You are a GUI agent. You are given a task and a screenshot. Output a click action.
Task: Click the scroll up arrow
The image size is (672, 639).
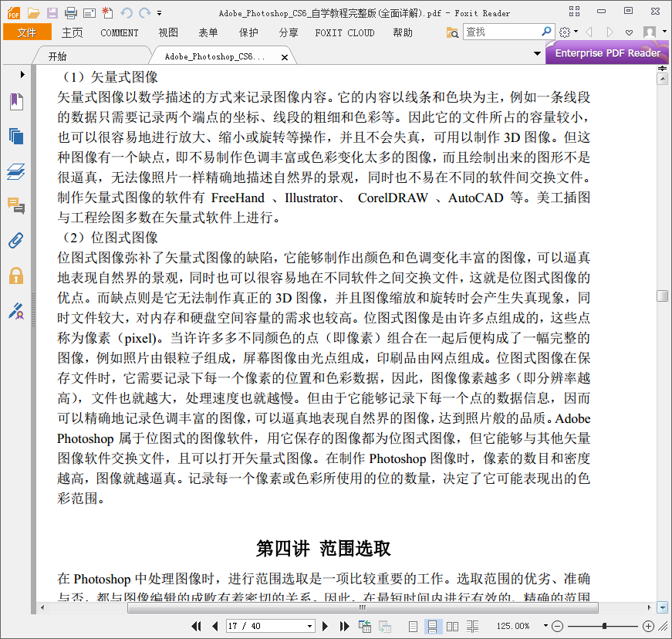663,79
